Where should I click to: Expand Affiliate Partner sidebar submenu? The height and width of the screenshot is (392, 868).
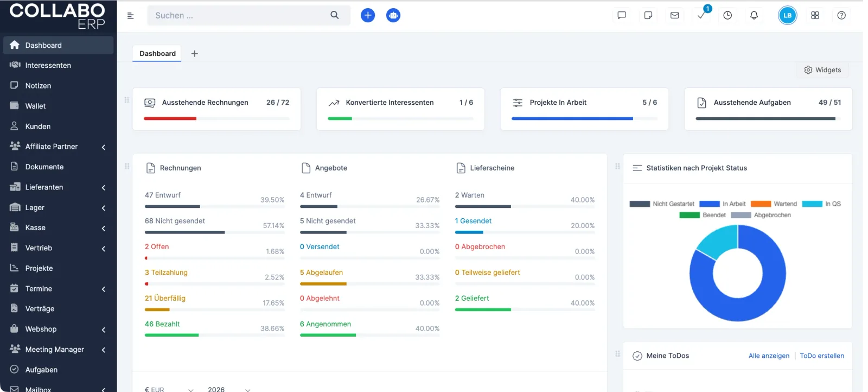[x=103, y=147]
